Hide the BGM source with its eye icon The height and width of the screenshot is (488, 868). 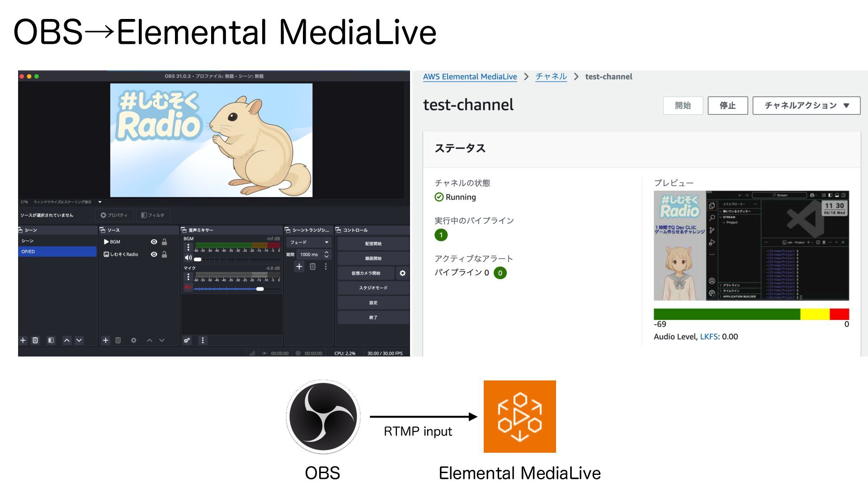(x=154, y=242)
